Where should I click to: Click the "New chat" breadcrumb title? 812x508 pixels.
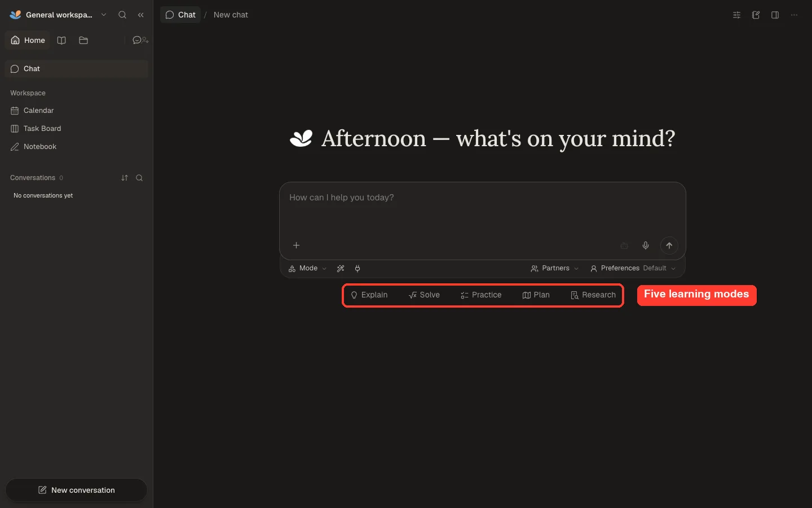pyautogui.click(x=231, y=15)
